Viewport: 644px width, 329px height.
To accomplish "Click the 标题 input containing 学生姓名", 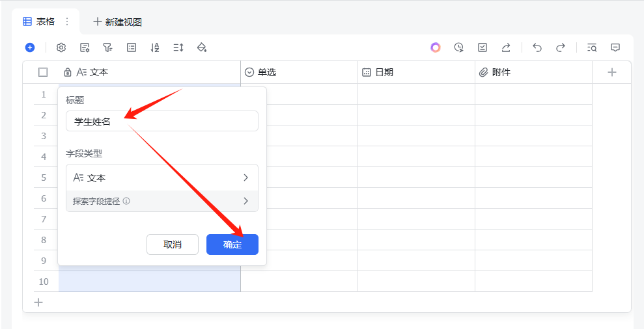I will tap(162, 121).
